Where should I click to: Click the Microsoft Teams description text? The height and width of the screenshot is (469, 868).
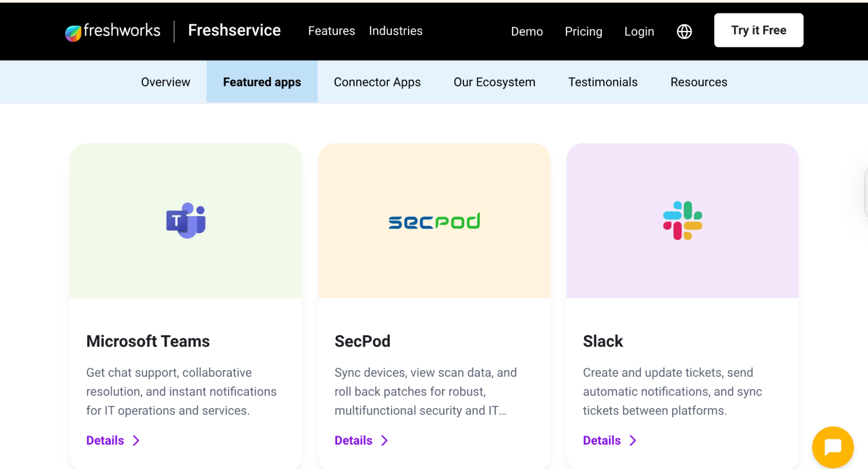181,391
